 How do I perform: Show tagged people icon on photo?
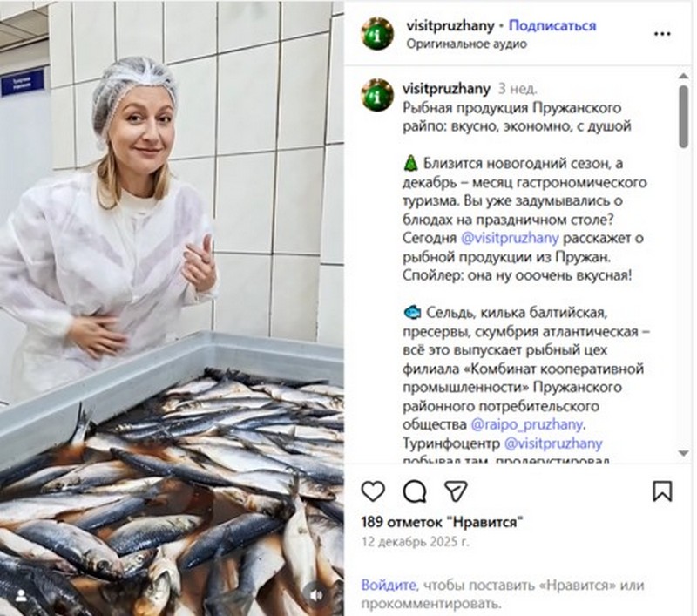click(x=21, y=596)
